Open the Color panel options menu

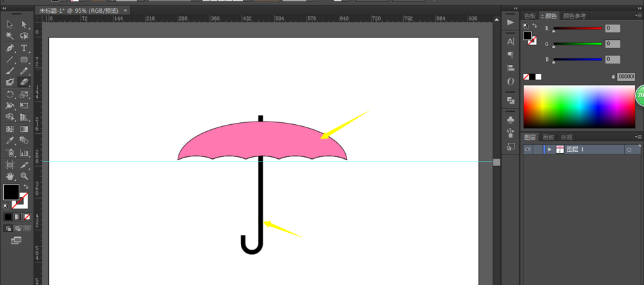click(638, 15)
